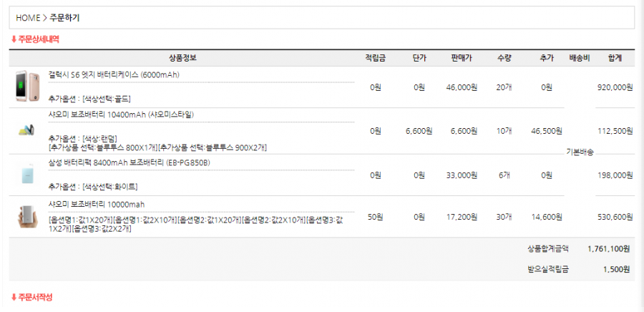644x312 pixels.
Task: Select product name 샤오미 보조배터리 10400mAh
Action: [121, 114]
